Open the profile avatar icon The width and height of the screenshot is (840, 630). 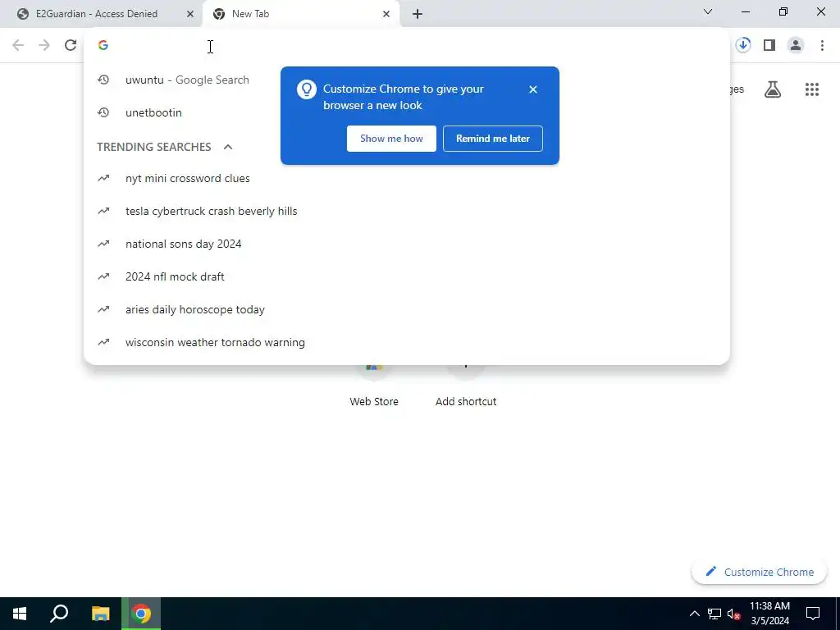(x=796, y=46)
